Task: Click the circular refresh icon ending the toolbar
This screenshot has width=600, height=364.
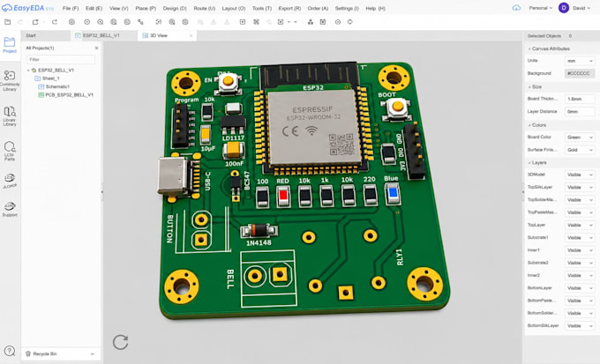Action: (350, 22)
